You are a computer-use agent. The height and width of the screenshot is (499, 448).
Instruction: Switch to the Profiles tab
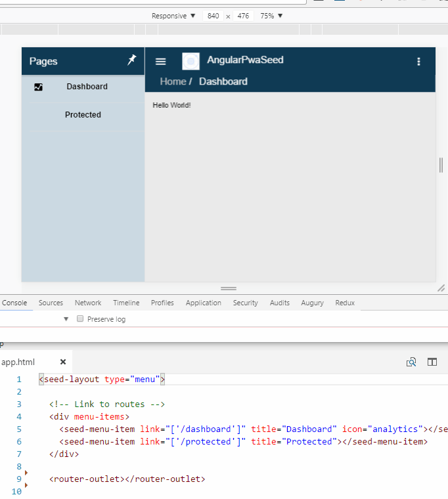point(162,303)
